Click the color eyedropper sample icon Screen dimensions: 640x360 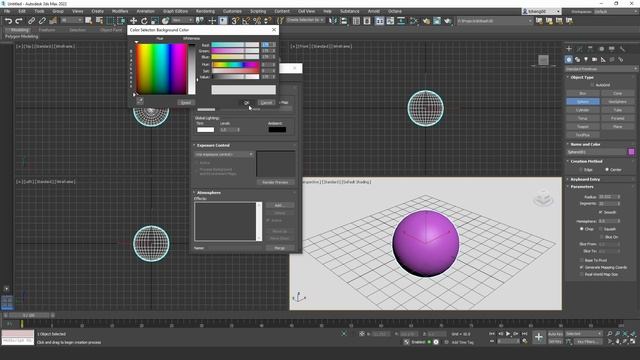click(140, 100)
